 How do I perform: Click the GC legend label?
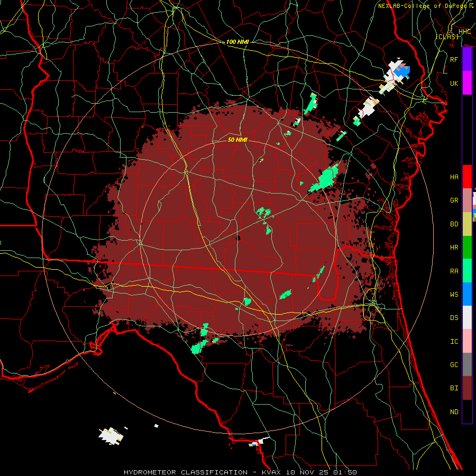pyautogui.click(x=454, y=364)
